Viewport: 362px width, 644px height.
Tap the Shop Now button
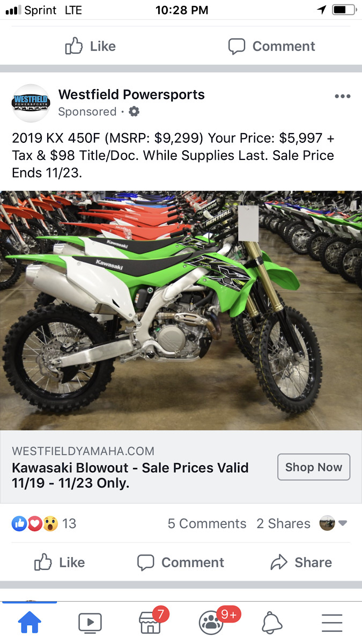[x=314, y=467]
